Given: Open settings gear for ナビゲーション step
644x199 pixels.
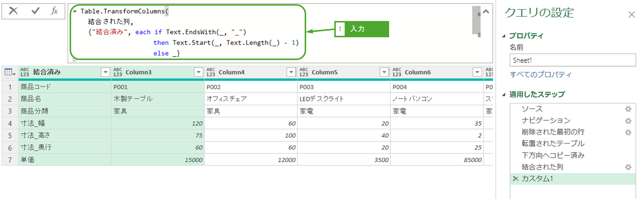Looking at the screenshot, I should pos(628,121).
